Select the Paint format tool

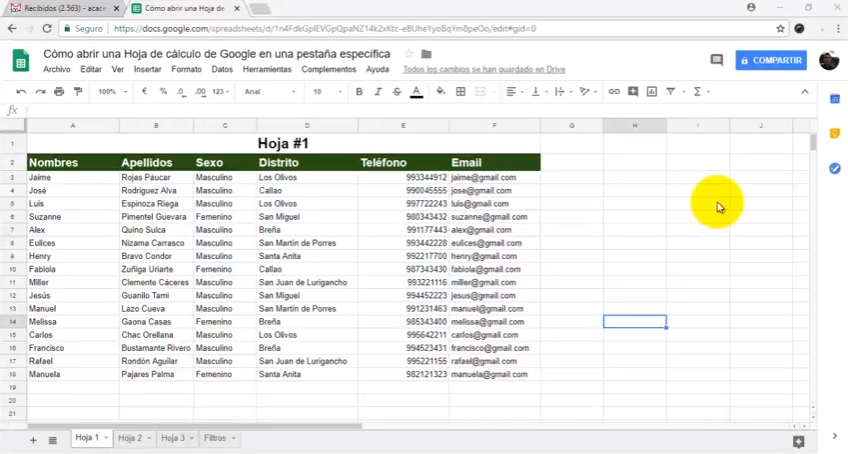(x=78, y=92)
